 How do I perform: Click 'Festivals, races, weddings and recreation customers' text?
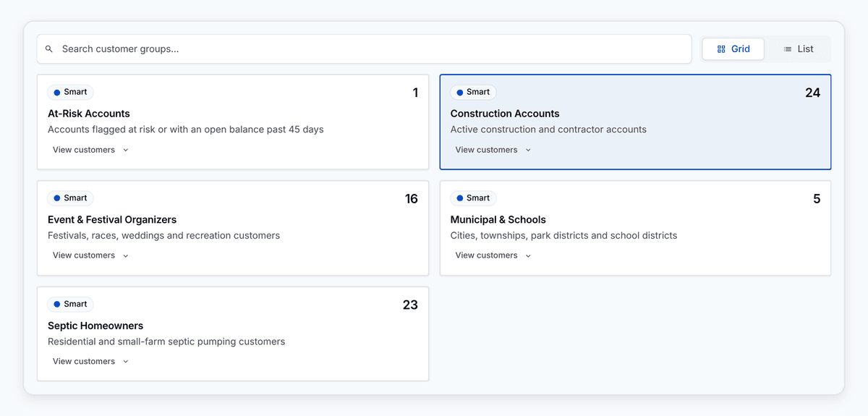tap(163, 235)
